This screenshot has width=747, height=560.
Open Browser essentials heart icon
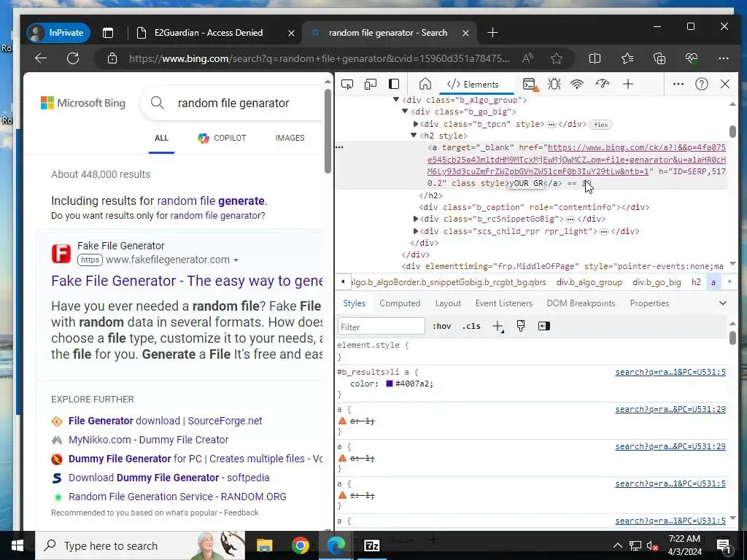click(692, 58)
